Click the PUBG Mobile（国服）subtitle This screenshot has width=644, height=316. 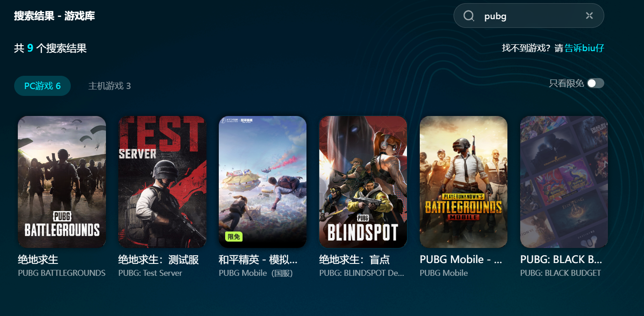[x=256, y=273]
